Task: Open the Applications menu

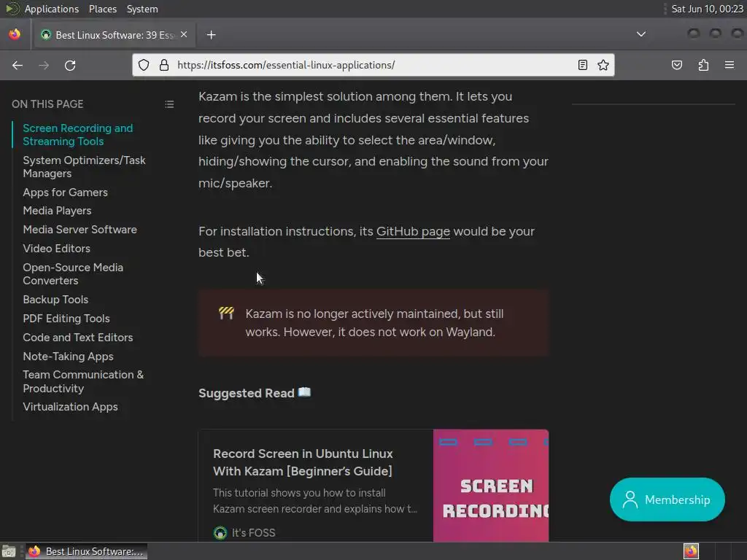Action: [x=52, y=9]
